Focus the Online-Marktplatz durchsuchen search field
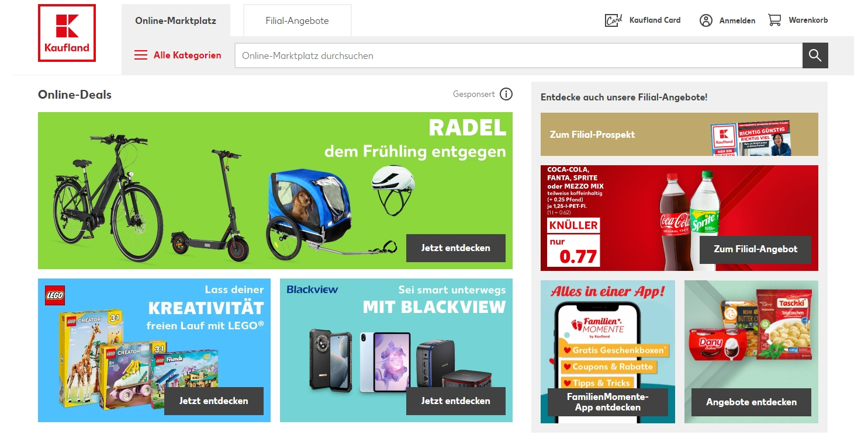868x442 pixels. pyautogui.click(x=518, y=55)
